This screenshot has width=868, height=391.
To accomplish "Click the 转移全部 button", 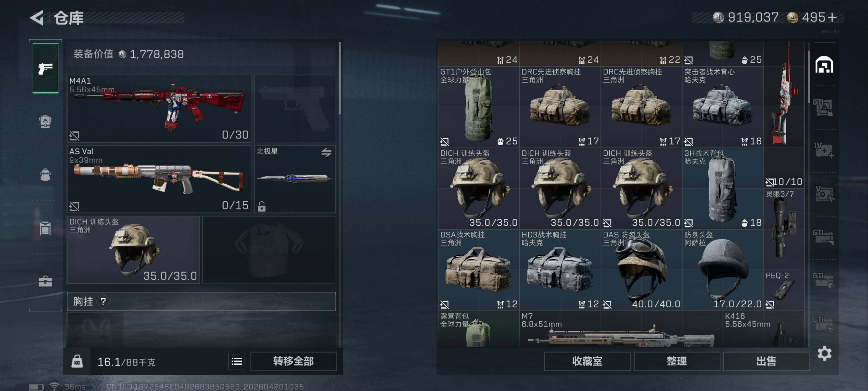I will (x=293, y=361).
